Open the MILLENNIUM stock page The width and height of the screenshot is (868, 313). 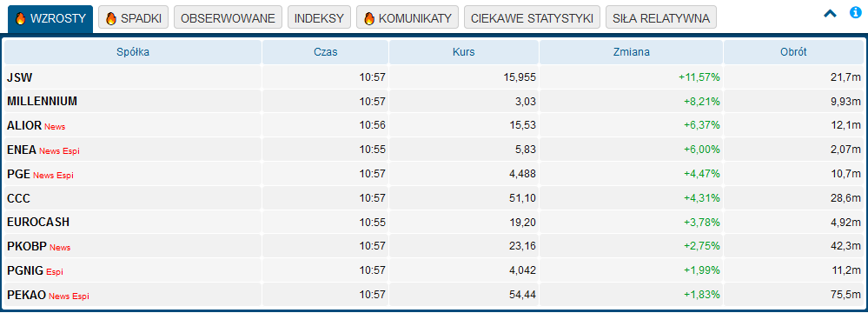(42, 102)
